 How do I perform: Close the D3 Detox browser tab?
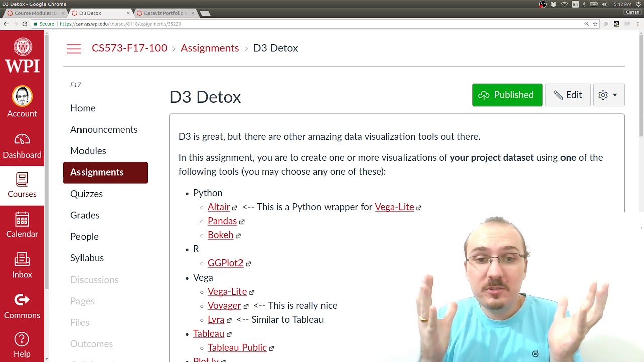[128, 13]
